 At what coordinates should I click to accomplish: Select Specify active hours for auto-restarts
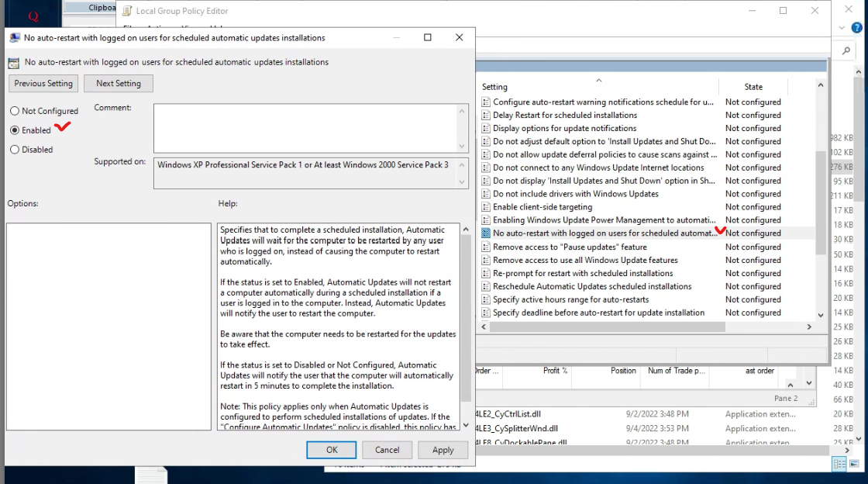point(570,299)
